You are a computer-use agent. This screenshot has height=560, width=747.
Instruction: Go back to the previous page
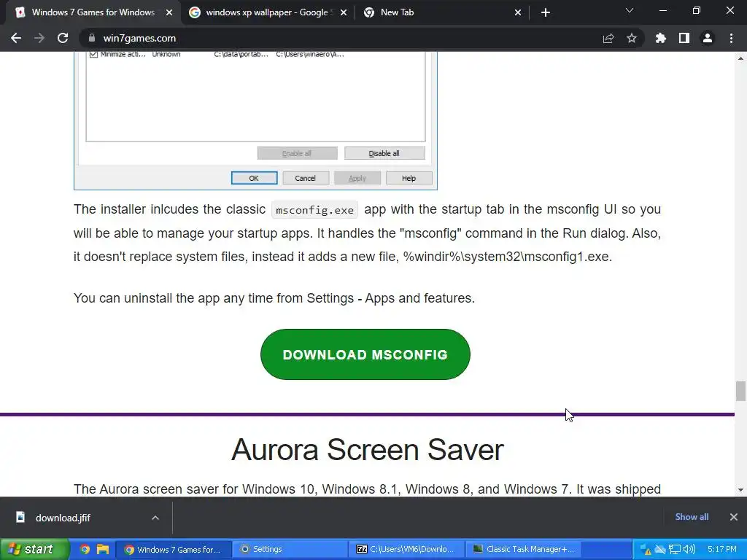coord(16,38)
